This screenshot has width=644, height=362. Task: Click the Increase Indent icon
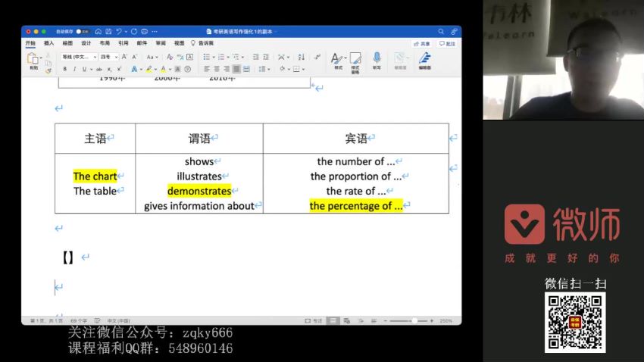tap(266, 57)
